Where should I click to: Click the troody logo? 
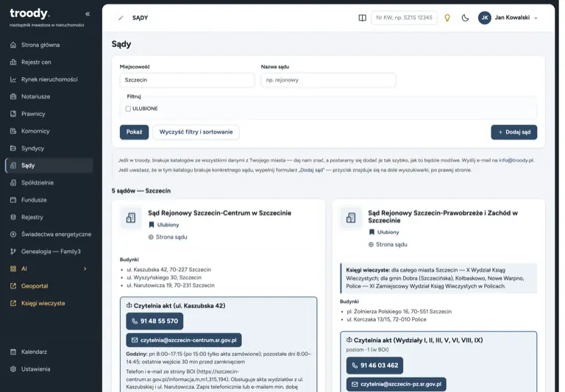point(29,14)
